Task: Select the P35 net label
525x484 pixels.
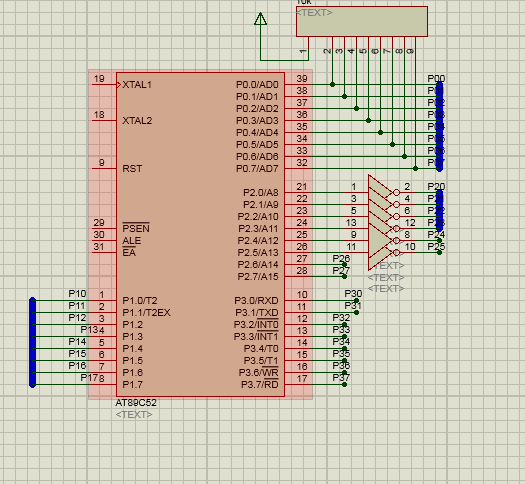Action: pyautogui.click(x=341, y=353)
